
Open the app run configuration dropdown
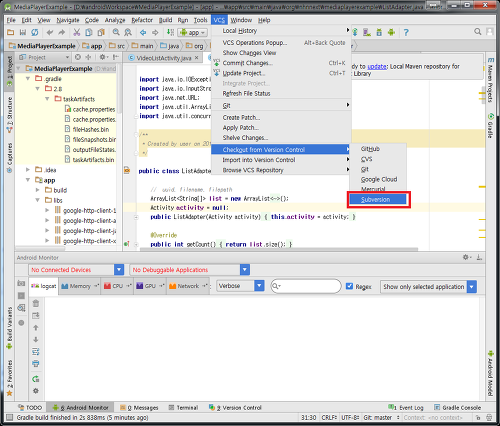[x=193, y=32]
